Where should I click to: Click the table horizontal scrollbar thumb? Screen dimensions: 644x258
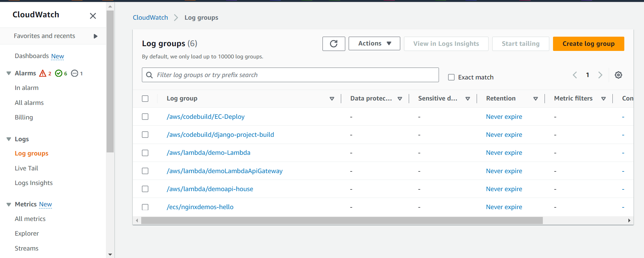pyautogui.click(x=342, y=221)
